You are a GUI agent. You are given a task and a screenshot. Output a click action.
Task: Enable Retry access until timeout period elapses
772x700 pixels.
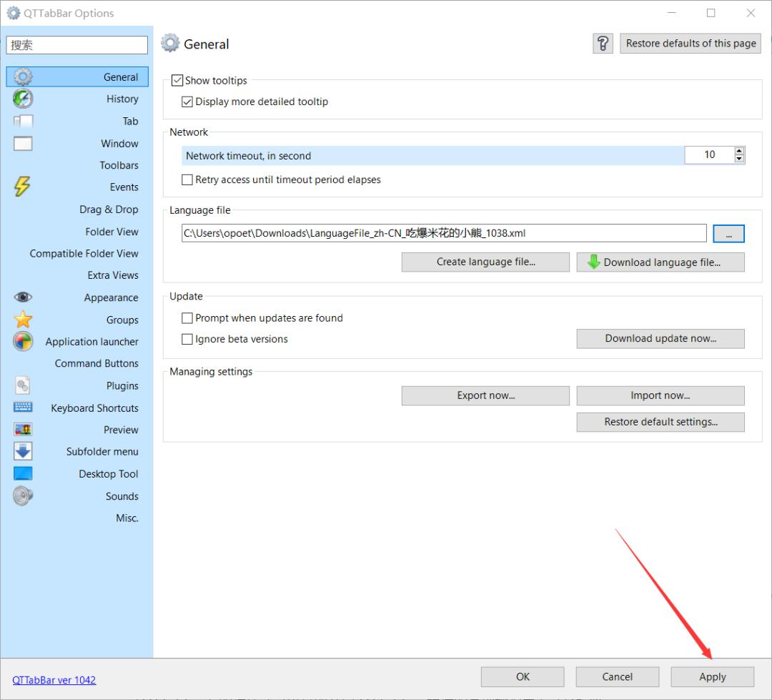pos(187,180)
